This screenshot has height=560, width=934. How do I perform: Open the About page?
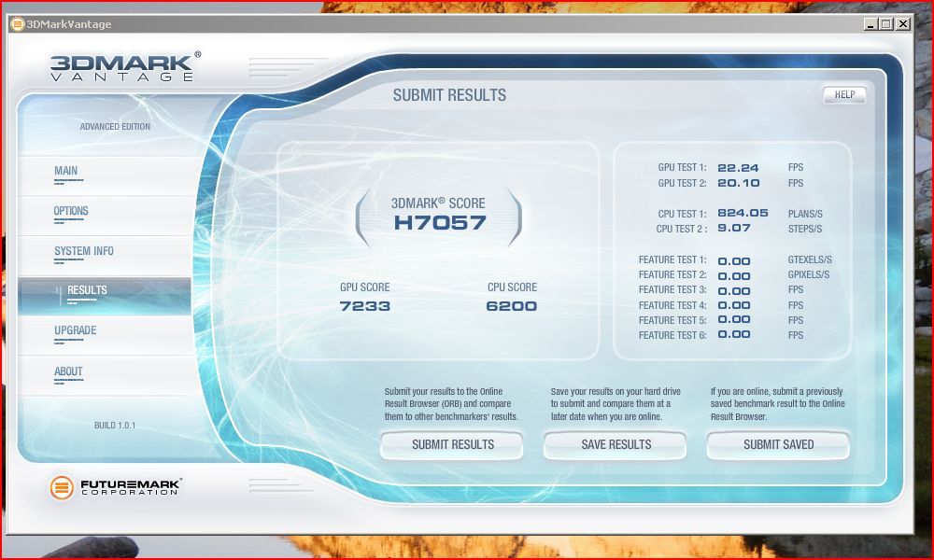point(68,371)
